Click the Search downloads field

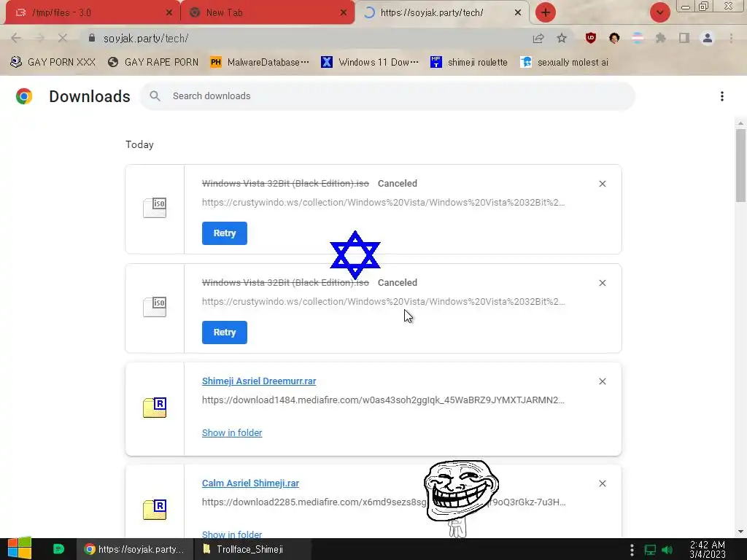coord(387,96)
